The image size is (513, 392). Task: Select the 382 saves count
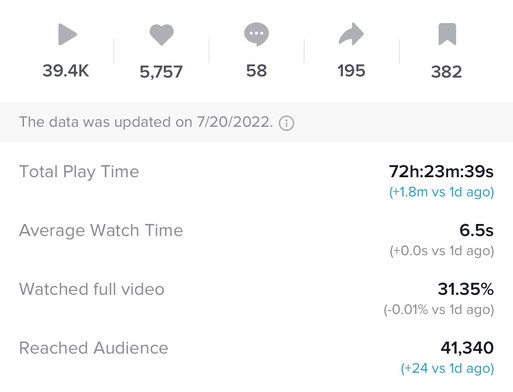[x=447, y=72]
